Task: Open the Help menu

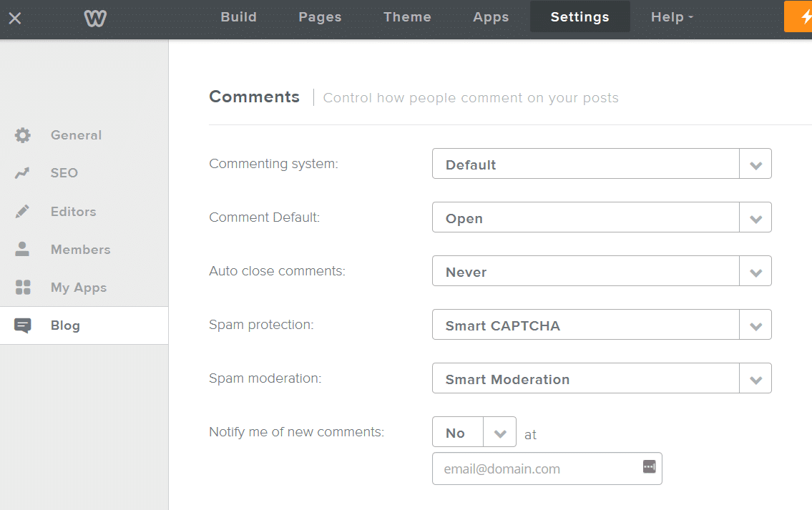Action: tap(670, 16)
